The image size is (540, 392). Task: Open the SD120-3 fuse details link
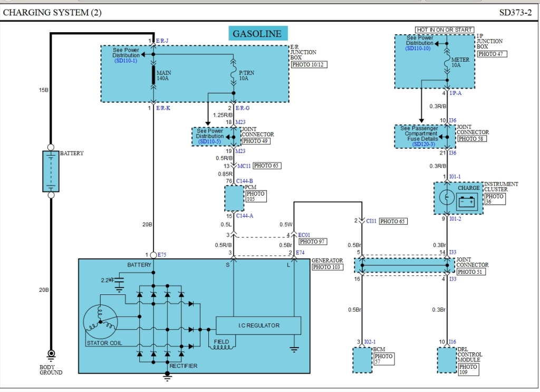[x=422, y=145]
